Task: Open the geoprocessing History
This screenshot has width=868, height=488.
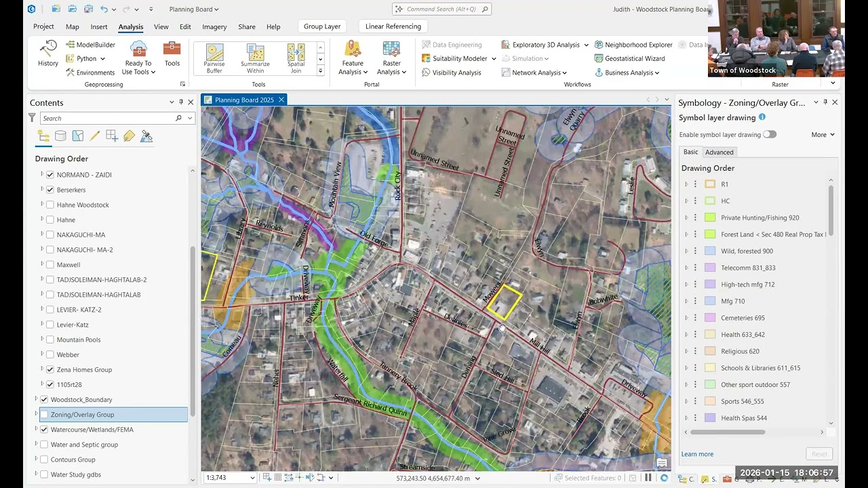Action: (x=47, y=53)
